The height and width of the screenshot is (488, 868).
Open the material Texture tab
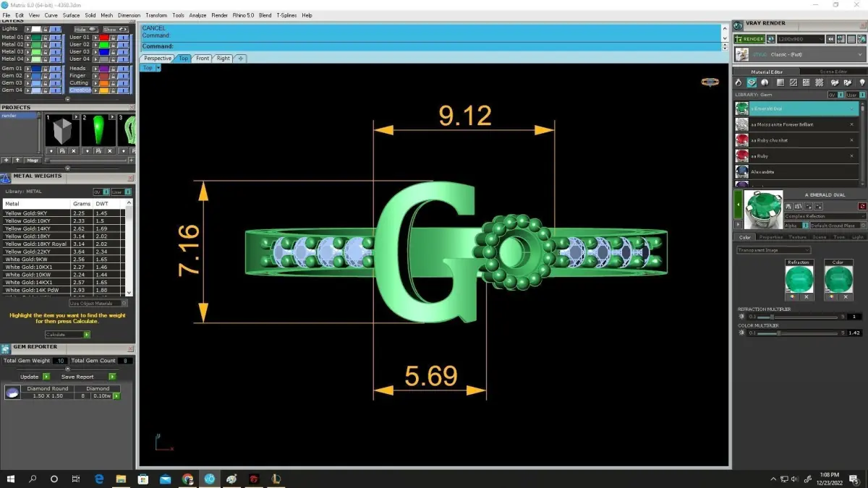coord(797,237)
